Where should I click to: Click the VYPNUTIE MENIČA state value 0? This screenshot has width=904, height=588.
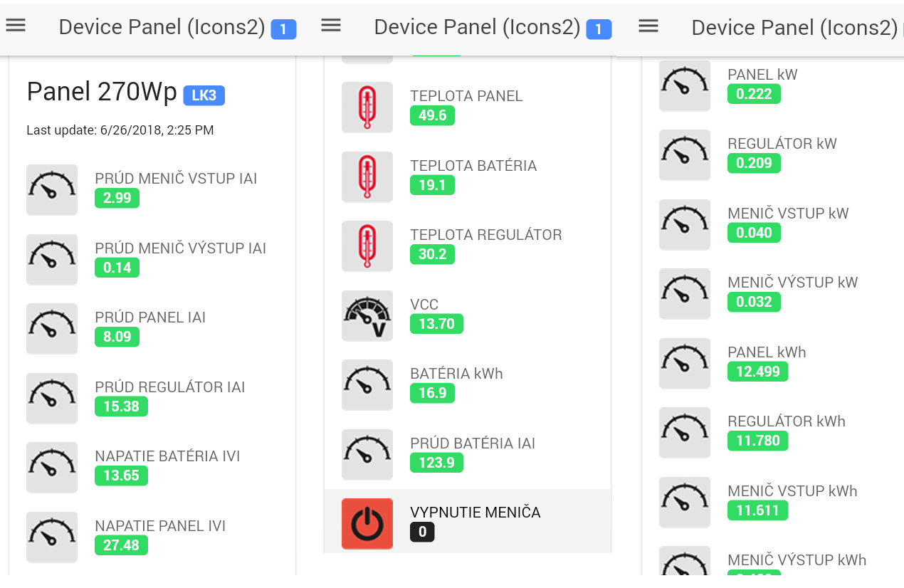pyautogui.click(x=422, y=532)
